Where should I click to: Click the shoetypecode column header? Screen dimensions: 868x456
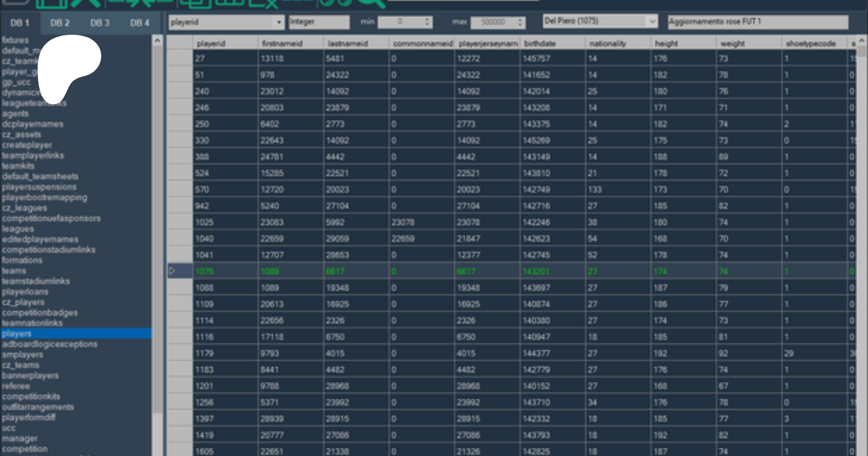click(815, 43)
